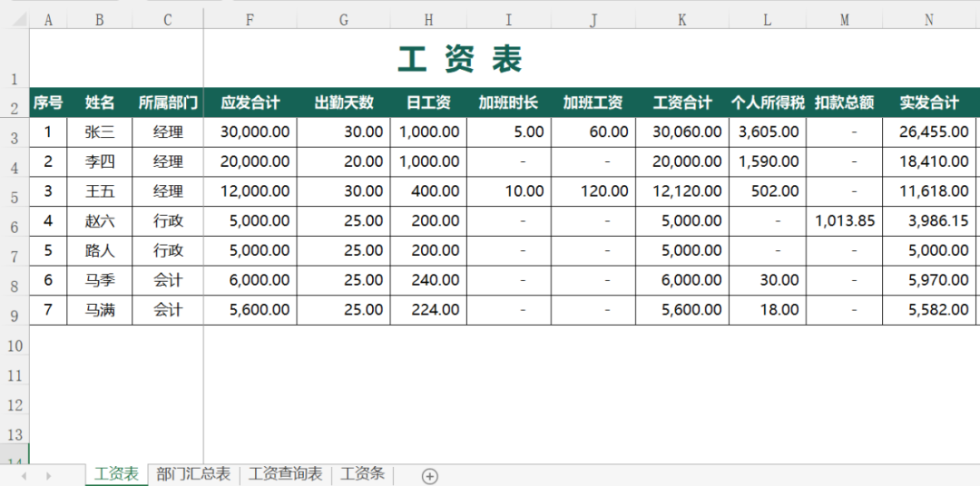Image resolution: width=980 pixels, height=486 pixels.
Task: Open the 部门汇总表 sheet tab
Action: (x=194, y=474)
